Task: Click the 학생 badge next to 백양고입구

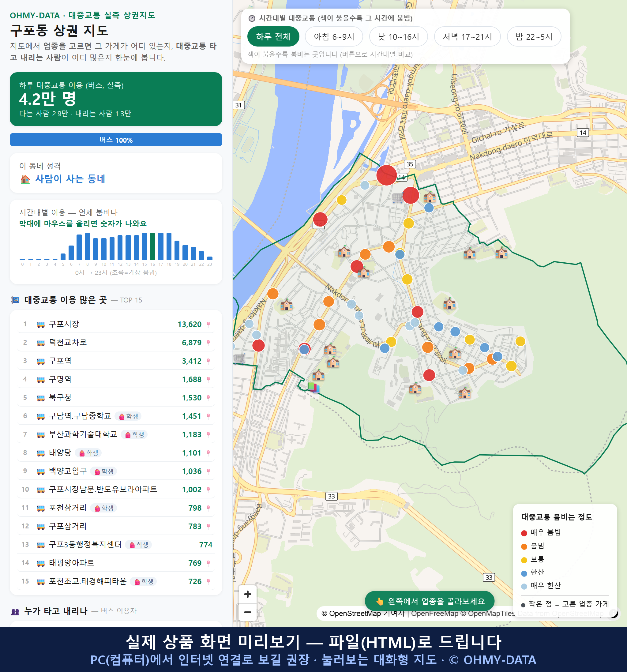Action: [x=104, y=471]
